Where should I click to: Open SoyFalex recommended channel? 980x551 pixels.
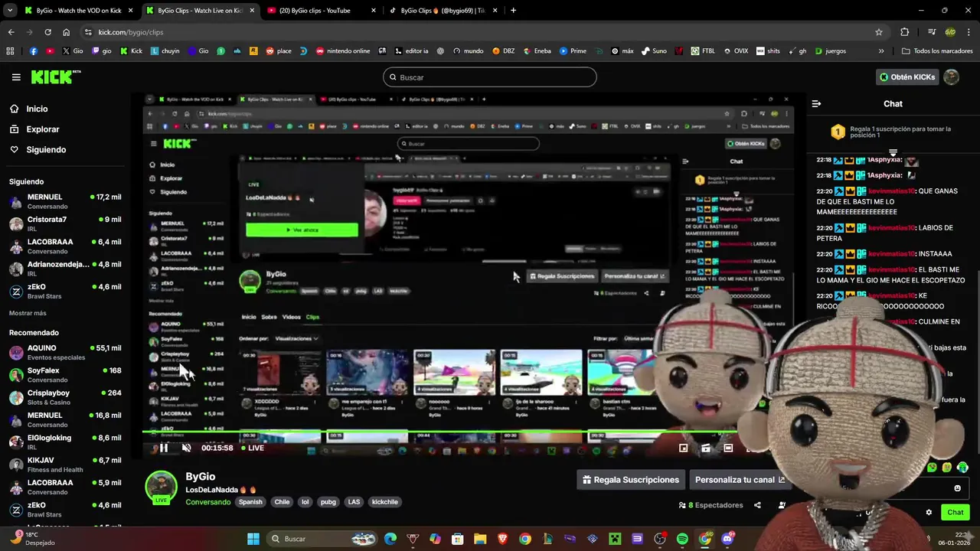tap(65, 375)
